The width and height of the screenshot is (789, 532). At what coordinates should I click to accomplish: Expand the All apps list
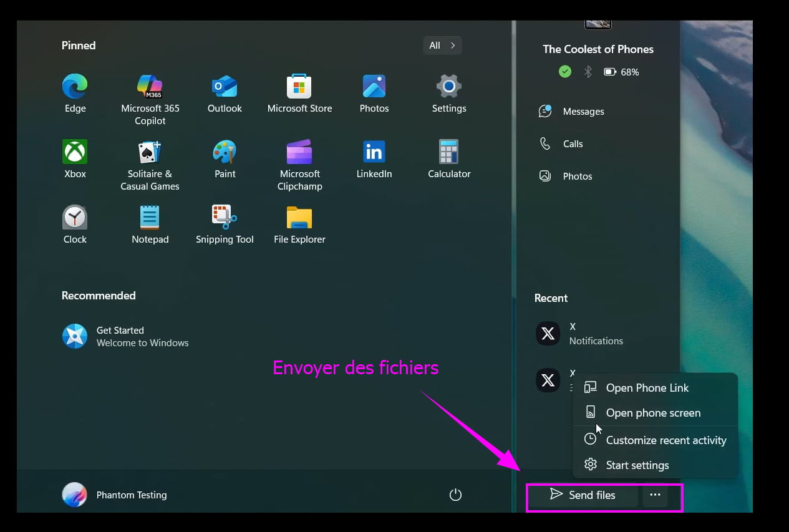[442, 46]
